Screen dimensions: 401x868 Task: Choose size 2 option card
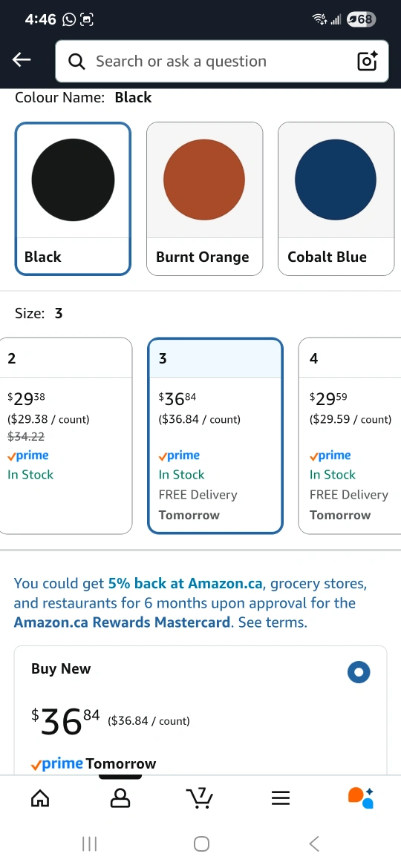pyautogui.click(x=66, y=435)
